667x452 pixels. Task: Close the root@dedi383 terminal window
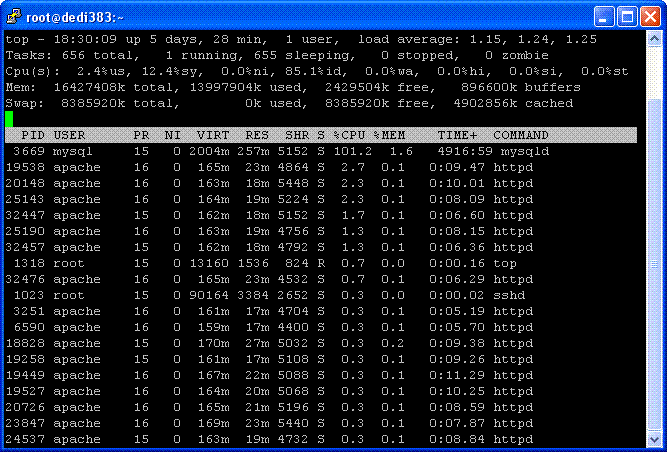click(x=650, y=15)
